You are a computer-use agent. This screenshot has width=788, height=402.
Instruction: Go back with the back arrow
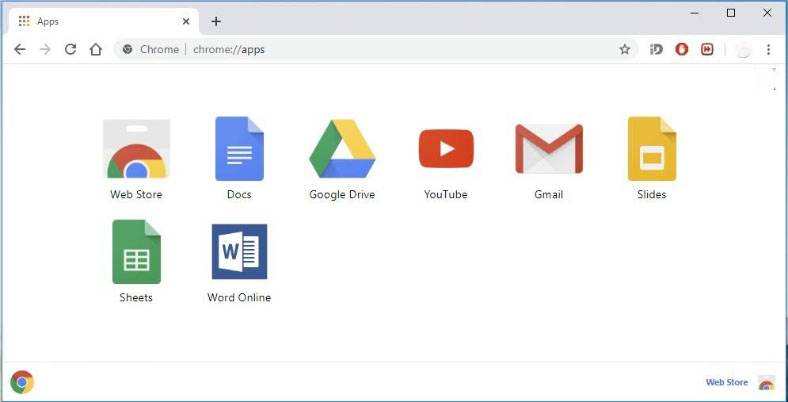tap(20, 49)
